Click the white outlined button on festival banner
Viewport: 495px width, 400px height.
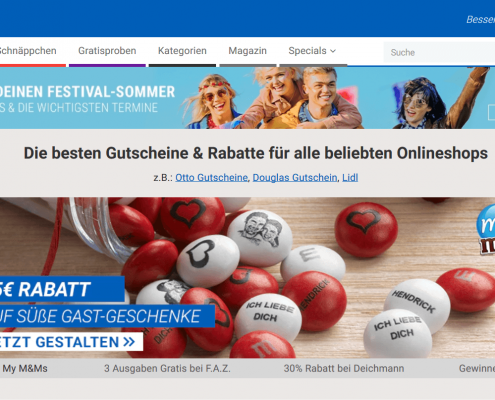[491, 112]
